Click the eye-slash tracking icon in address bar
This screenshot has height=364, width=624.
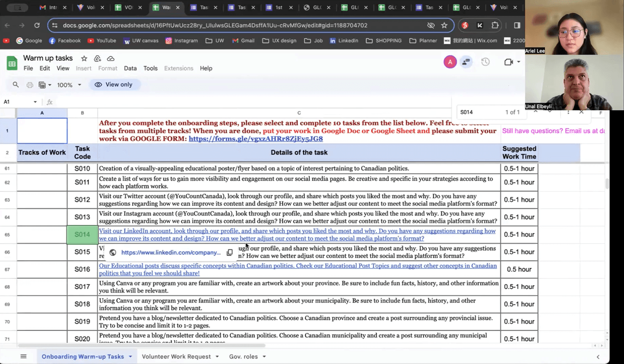[431, 25]
